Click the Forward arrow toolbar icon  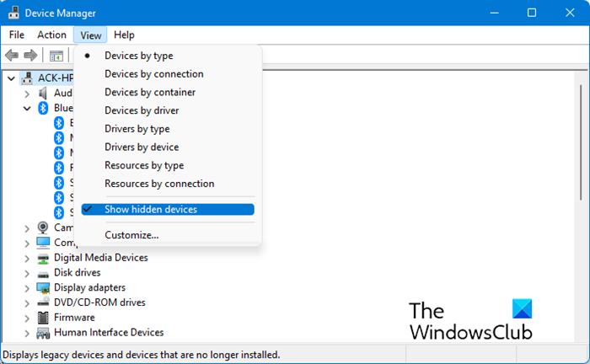(30, 56)
